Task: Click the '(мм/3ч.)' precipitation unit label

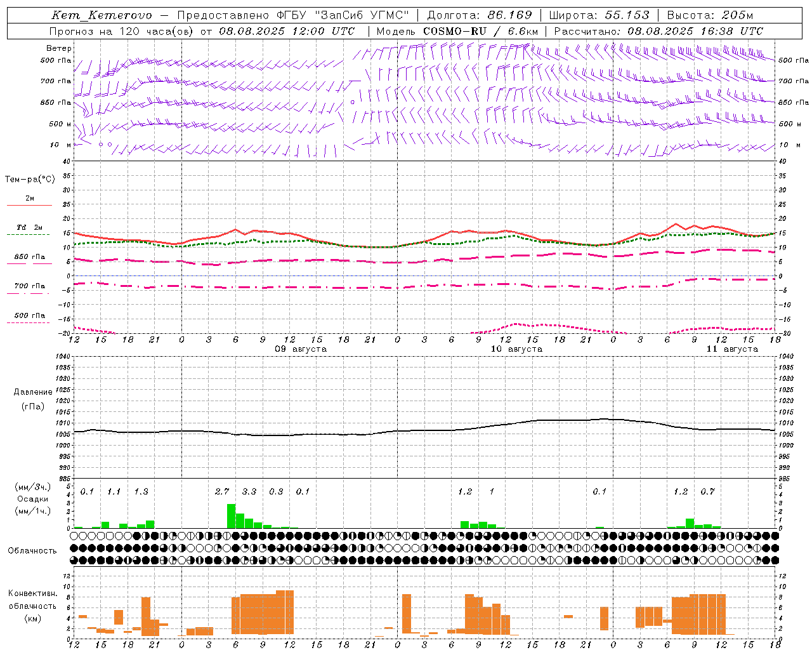Action: click(33, 487)
